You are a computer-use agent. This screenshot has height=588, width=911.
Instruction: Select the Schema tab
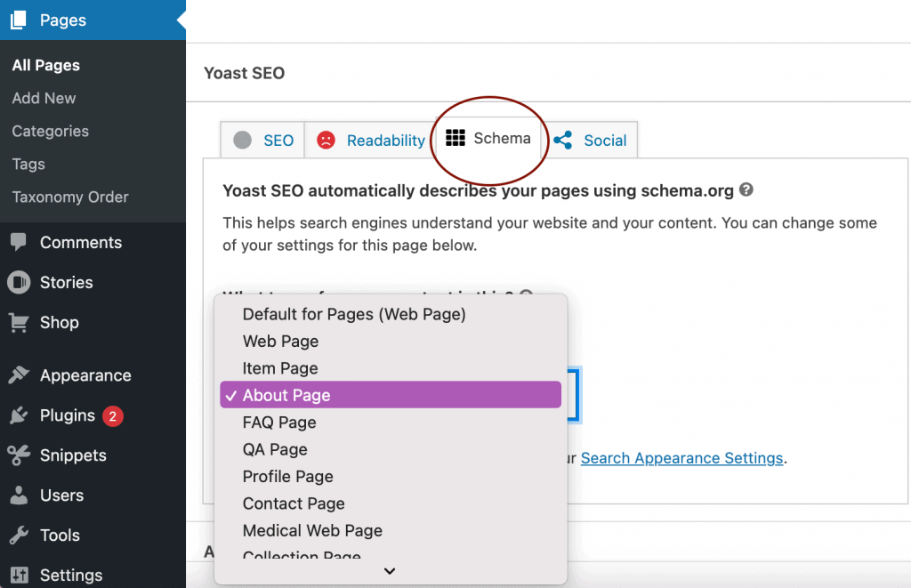point(488,138)
